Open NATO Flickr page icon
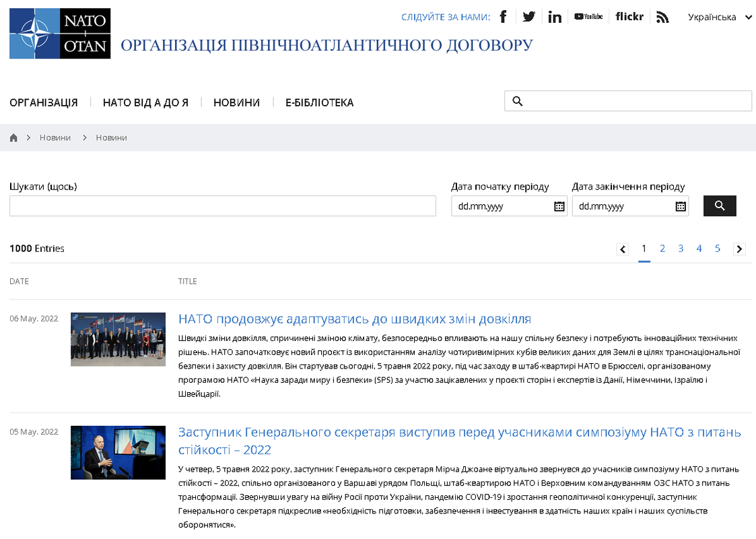Image resolution: width=756 pixels, height=539 pixels. 629,16
